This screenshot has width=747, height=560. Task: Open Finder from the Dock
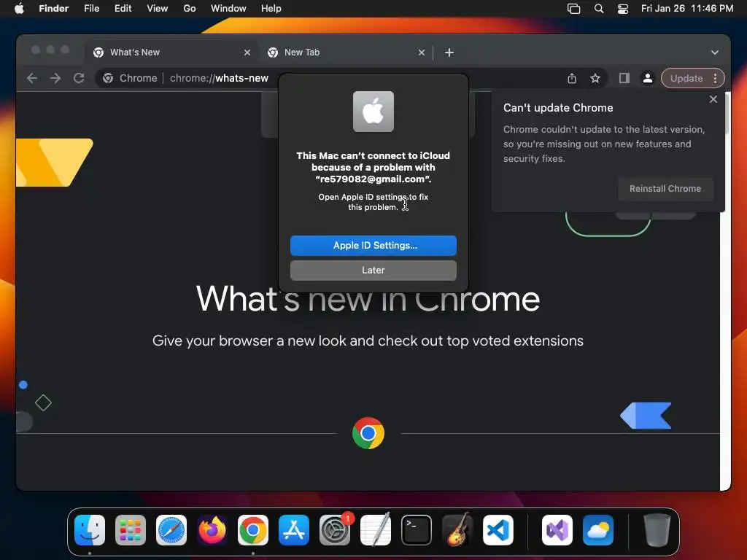click(x=90, y=530)
